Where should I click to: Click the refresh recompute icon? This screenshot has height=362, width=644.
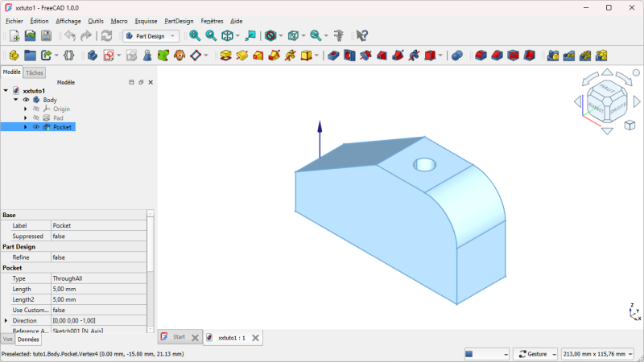pos(106,35)
